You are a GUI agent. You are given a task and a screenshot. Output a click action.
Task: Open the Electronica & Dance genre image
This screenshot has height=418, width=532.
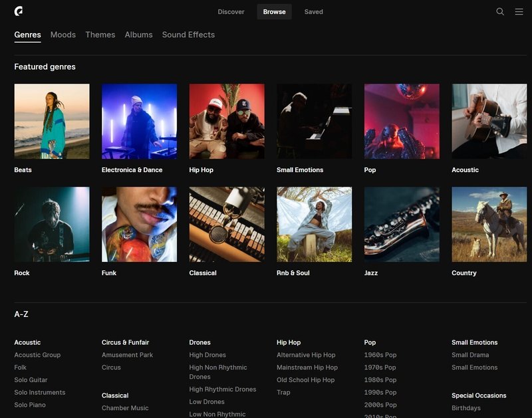tap(140, 122)
